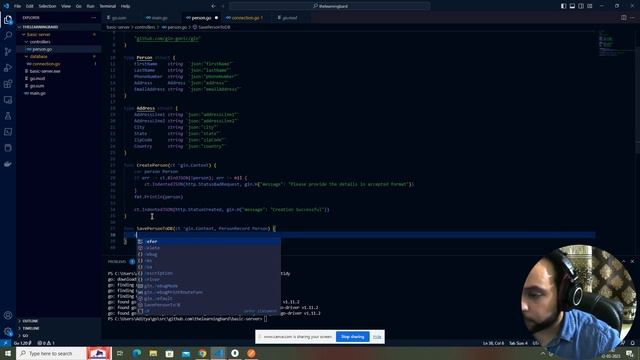The image size is (640, 360).
Task: Open the Source Control view
Action: point(8,51)
